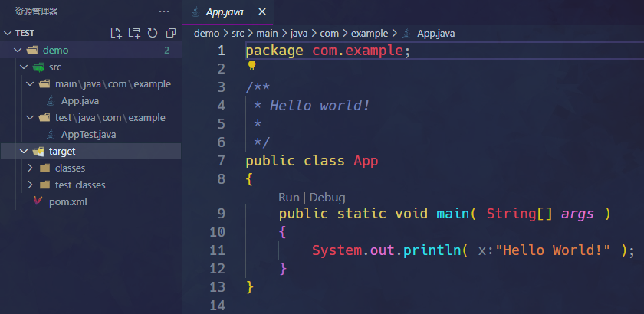Screen dimensions: 644x314
Task: Click the Run code lens link
Action: [288, 197]
